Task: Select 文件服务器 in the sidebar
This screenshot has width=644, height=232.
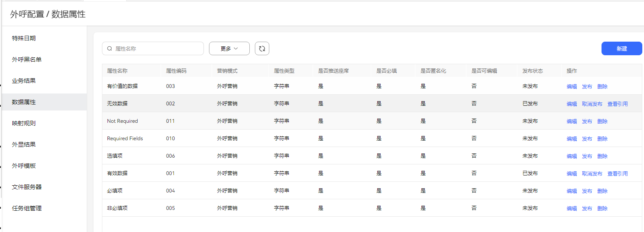Action: point(44,187)
